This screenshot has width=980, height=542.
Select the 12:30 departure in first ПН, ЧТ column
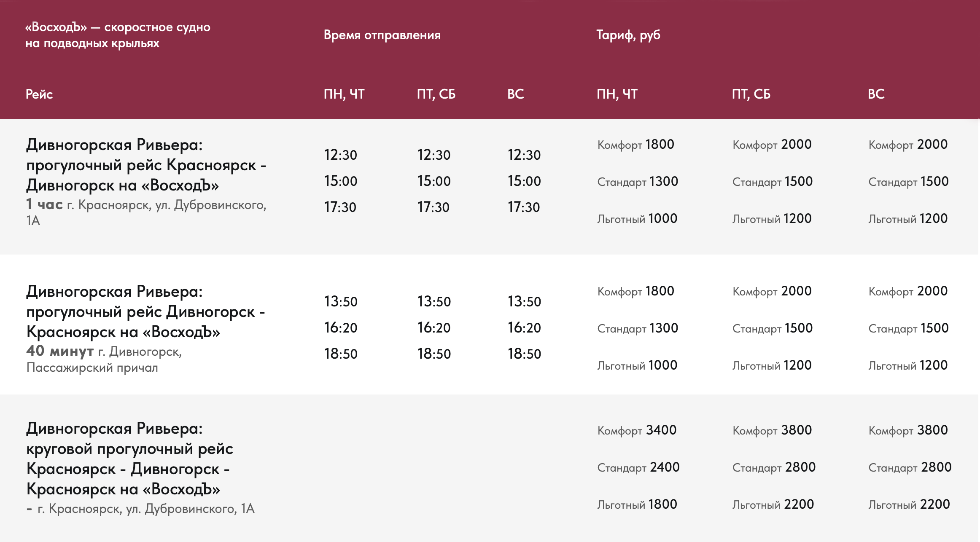(x=340, y=155)
